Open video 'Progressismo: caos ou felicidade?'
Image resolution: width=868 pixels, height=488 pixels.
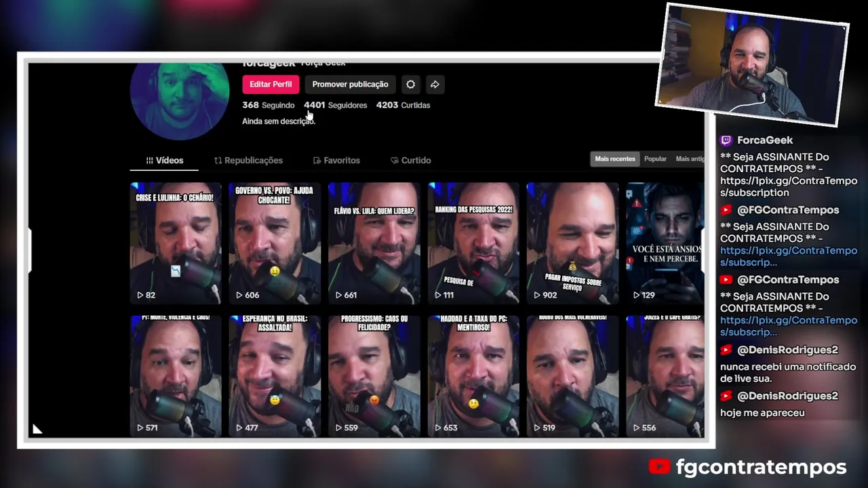point(374,375)
